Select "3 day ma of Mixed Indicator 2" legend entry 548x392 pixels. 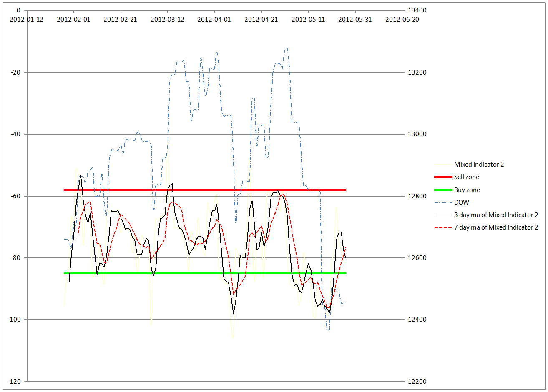pyautogui.click(x=496, y=215)
